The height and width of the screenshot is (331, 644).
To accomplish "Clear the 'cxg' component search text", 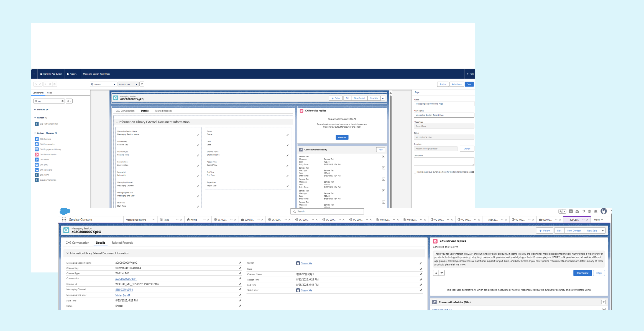I will click(62, 101).
